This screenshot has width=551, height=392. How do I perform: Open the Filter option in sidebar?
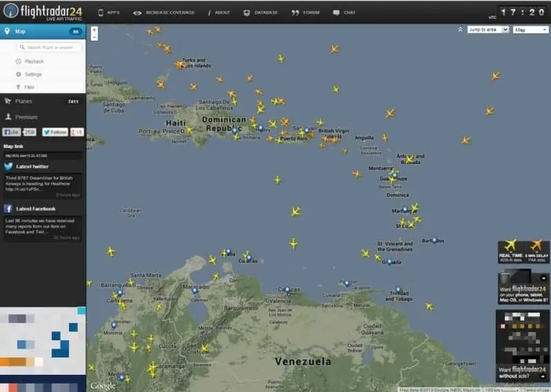click(x=29, y=87)
